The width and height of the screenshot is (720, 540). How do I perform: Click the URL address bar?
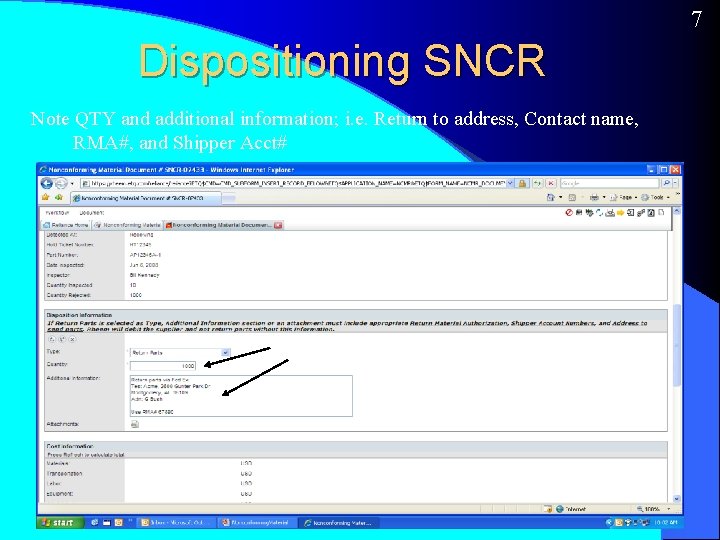(293, 183)
